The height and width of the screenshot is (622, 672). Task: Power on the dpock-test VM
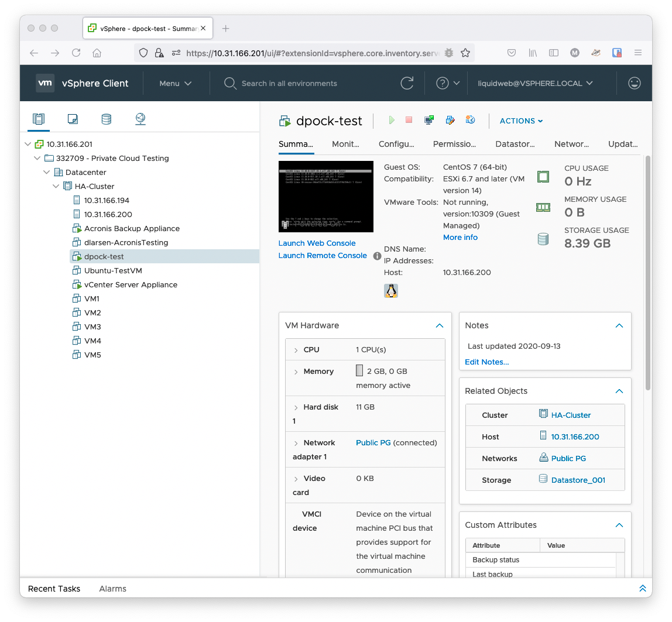392,120
